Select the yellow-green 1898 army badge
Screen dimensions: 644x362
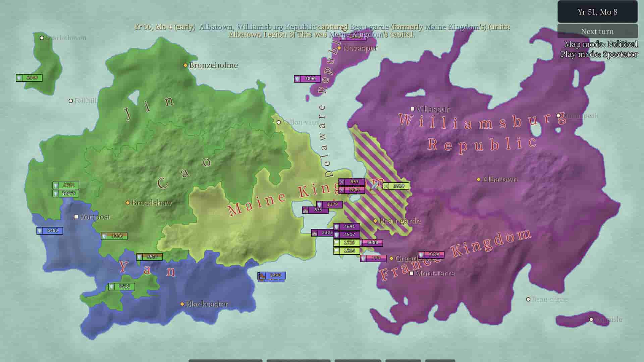[x=396, y=186]
